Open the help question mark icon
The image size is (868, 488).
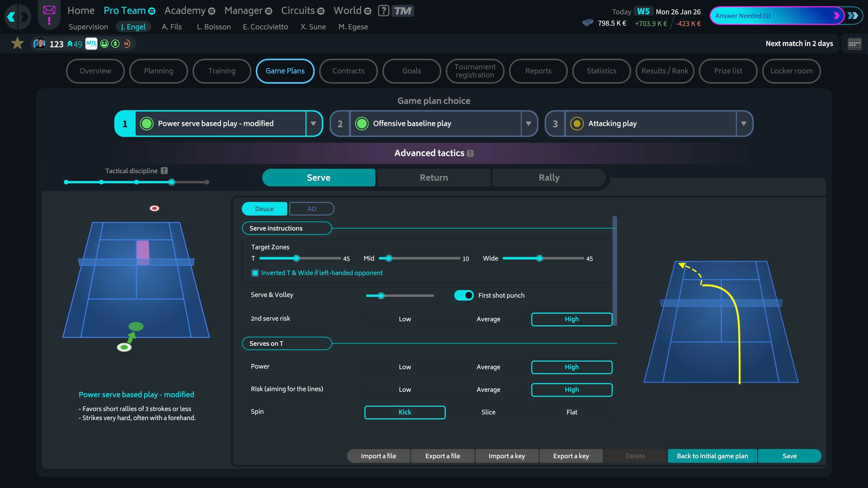point(383,11)
